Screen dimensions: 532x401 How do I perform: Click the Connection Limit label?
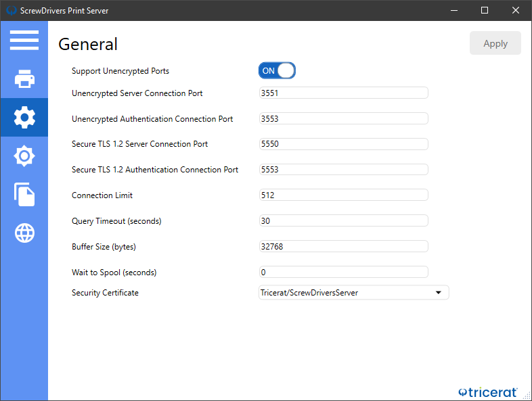[102, 195]
